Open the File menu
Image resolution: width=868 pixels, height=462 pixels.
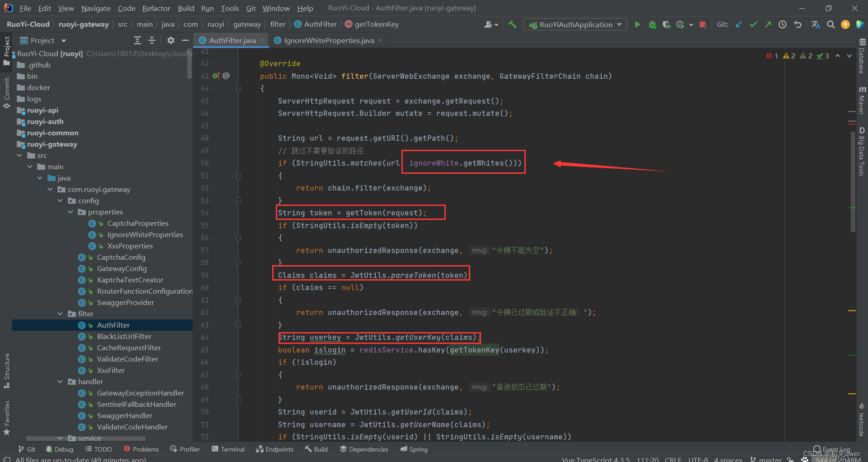tap(25, 8)
